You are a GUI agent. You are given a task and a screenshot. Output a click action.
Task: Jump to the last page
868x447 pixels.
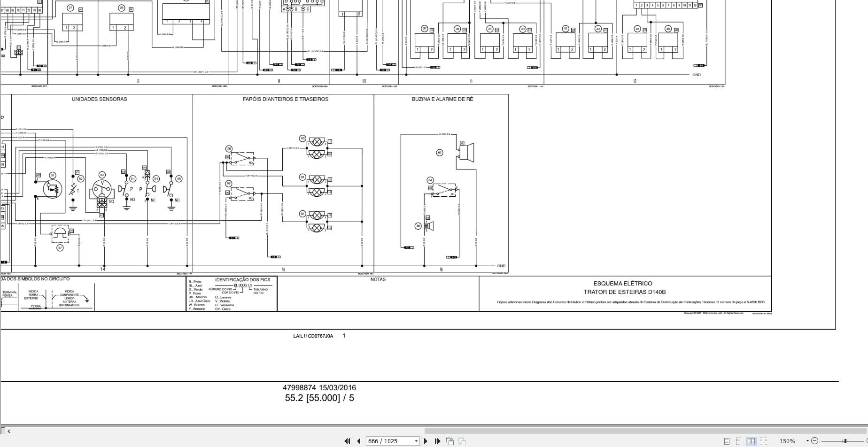tap(437, 441)
